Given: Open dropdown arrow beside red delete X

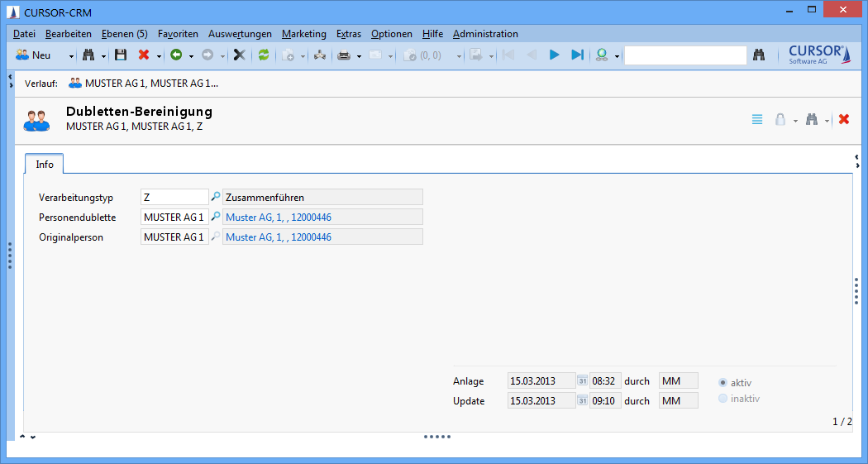Looking at the screenshot, I should pyautogui.click(x=159, y=56).
